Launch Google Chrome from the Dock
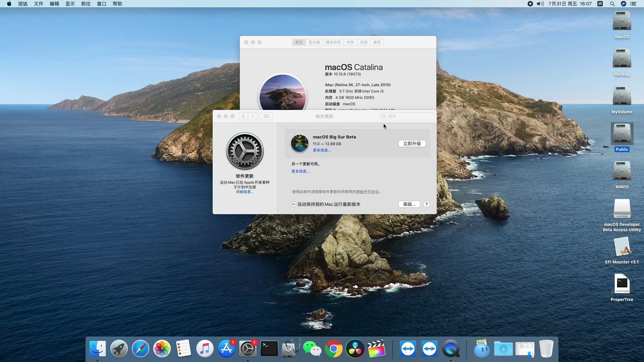This screenshot has width=644, height=362. coord(334,349)
